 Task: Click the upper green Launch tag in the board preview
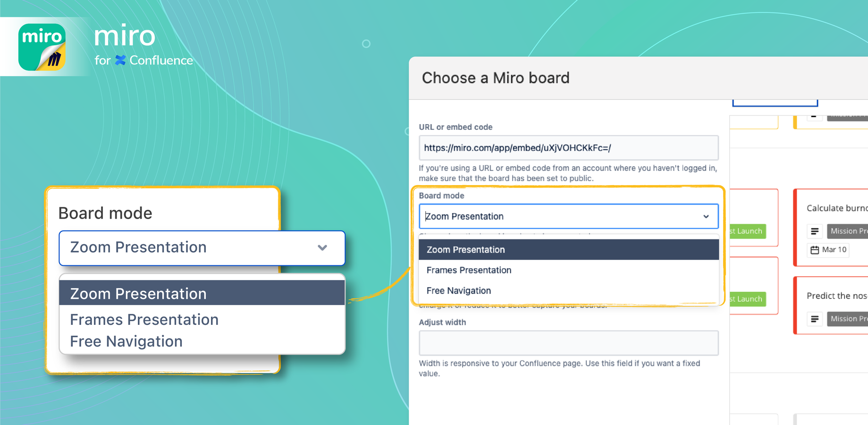pos(747,231)
